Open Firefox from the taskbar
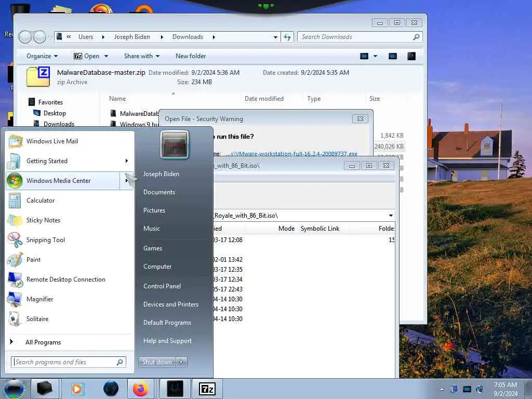This screenshot has width=532, height=399. (x=140, y=389)
